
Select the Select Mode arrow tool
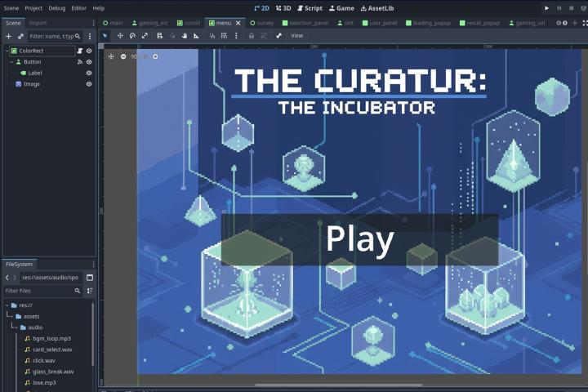point(105,36)
